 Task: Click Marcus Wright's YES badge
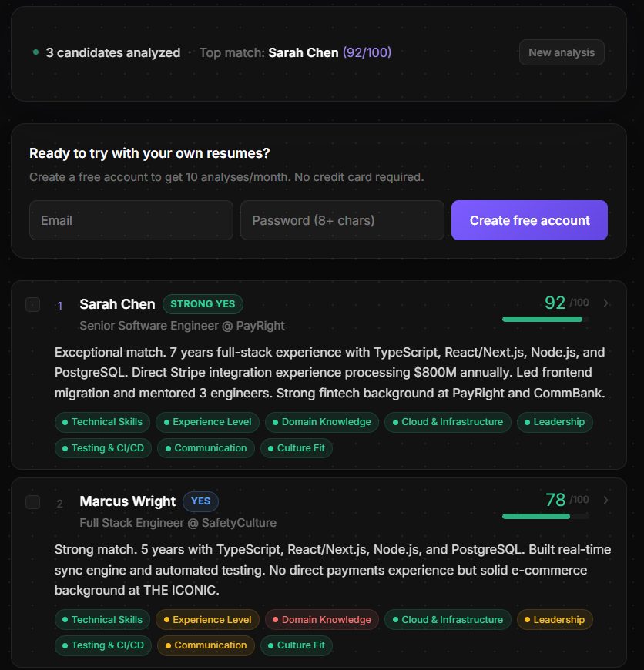tap(200, 501)
